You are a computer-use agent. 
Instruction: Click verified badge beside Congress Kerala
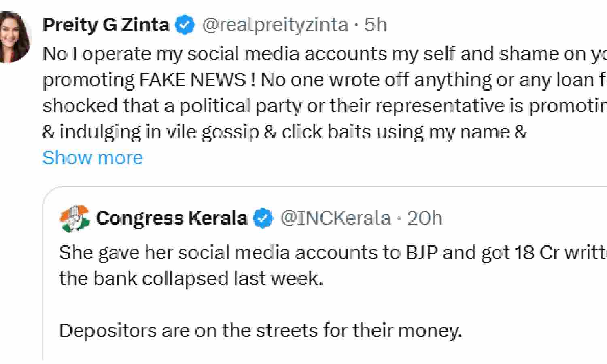tap(263, 219)
